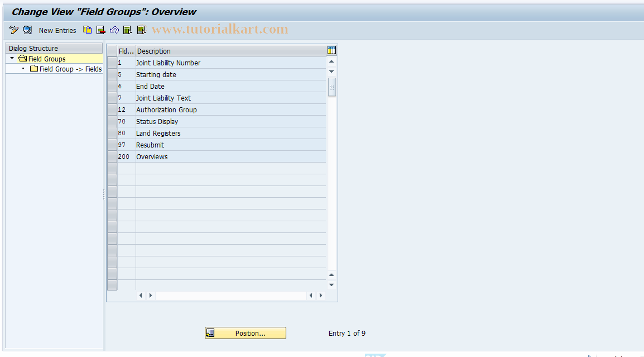Click the Deselect All icon
644x357 pixels.
pos(141,30)
